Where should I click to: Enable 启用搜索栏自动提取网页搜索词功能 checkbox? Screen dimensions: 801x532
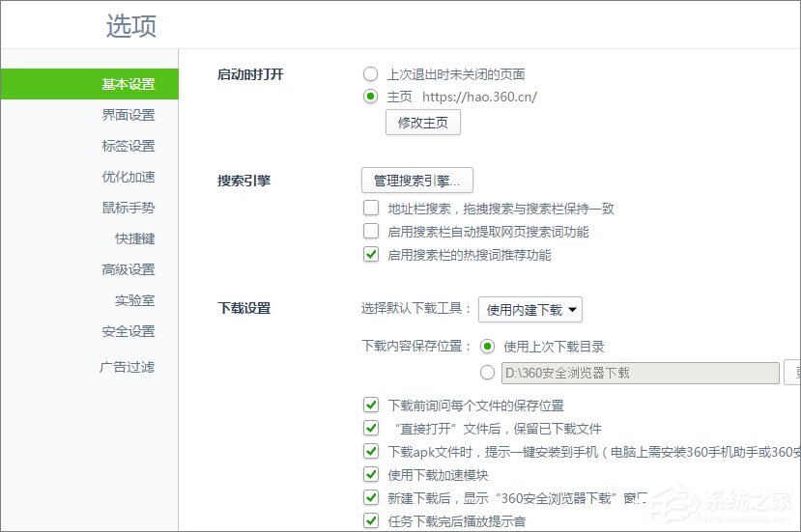coord(371,232)
